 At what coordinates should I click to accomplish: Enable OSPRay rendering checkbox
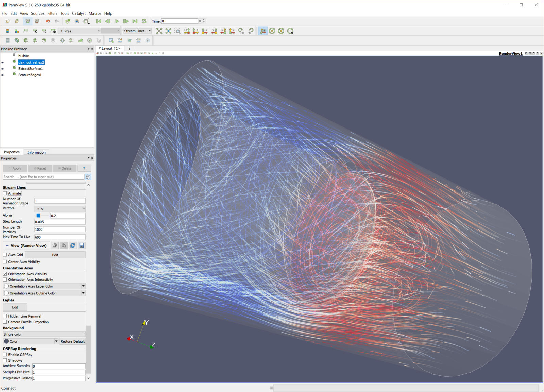5,355
